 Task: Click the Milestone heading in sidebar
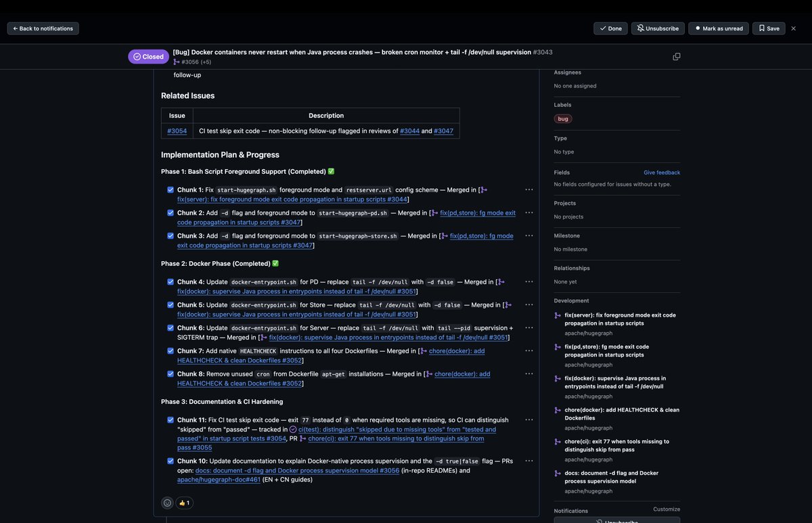[x=567, y=235]
